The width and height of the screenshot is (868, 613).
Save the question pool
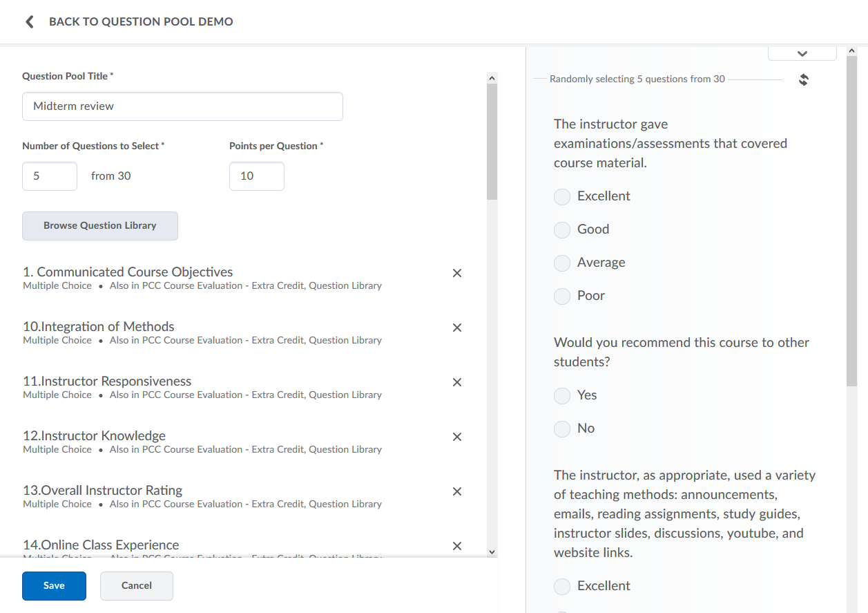tap(54, 586)
